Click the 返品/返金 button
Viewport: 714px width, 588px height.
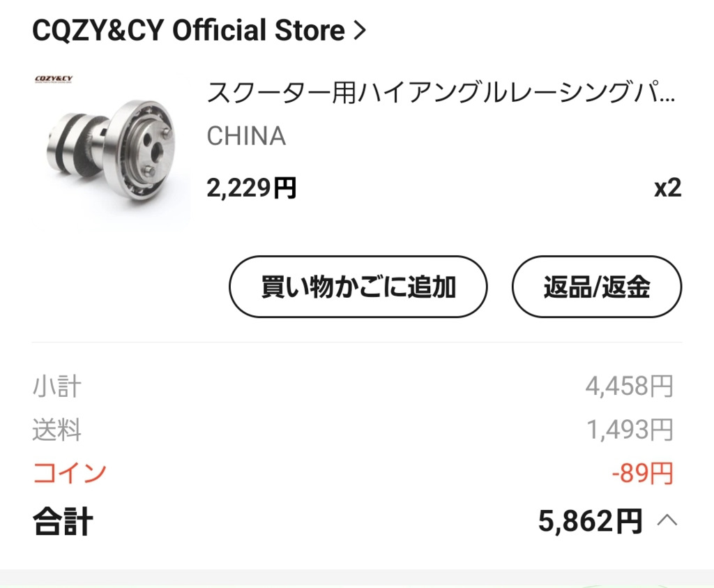[x=597, y=287]
